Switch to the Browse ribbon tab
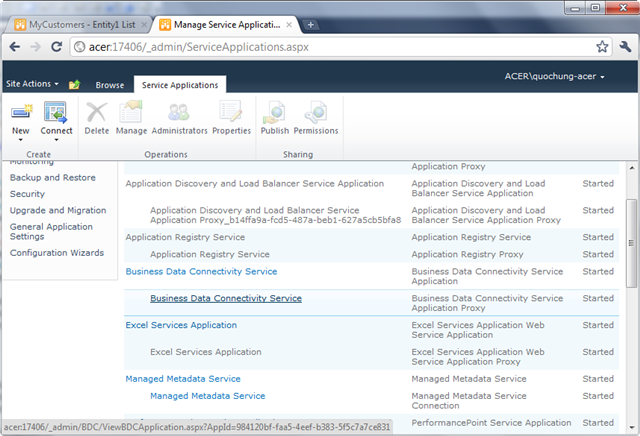The height and width of the screenshot is (436, 640). [x=109, y=85]
